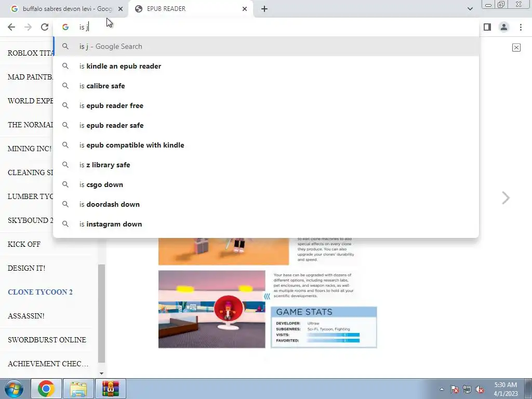This screenshot has width=532, height=399.
Task: Expand the tab search dropdown arrow
Action: (x=470, y=9)
